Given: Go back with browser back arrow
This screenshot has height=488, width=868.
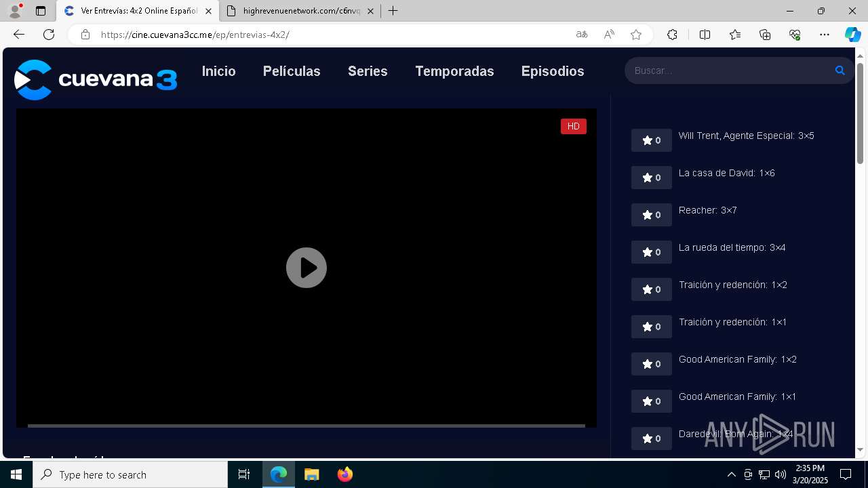Looking at the screenshot, I should pos(19,35).
